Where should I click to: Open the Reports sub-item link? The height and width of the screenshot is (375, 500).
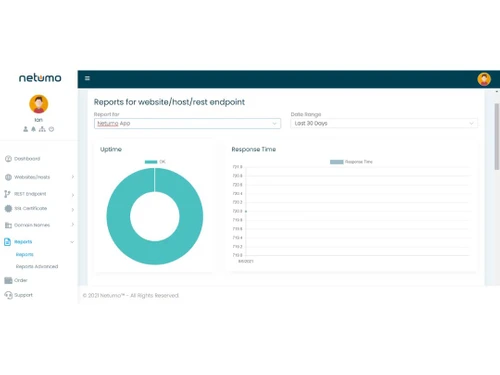[25, 254]
